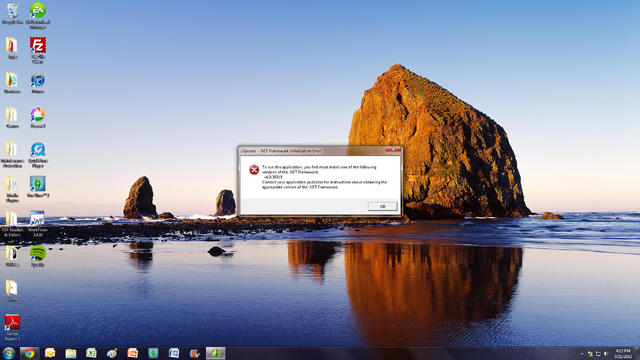This screenshot has width=640, height=360.
Task: Select the QuickTime Player desktop shortcut
Action: (x=38, y=154)
